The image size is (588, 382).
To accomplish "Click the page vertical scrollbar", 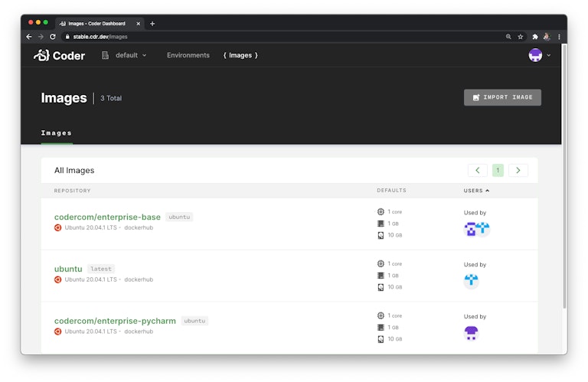I will point(564,176).
